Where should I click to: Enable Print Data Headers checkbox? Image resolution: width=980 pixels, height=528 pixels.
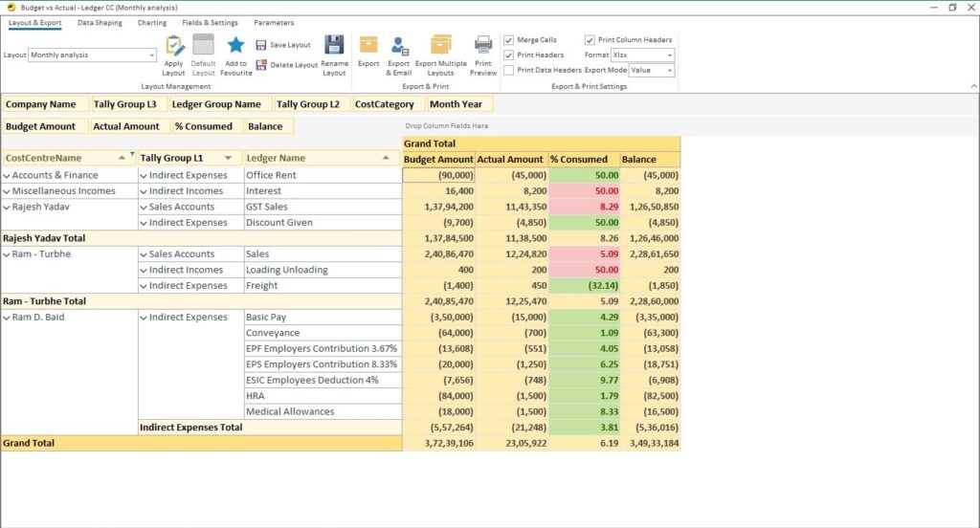click(509, 70)
